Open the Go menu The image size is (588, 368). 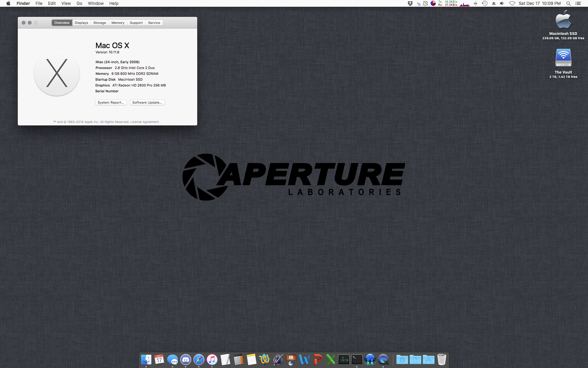pos(79,3)
